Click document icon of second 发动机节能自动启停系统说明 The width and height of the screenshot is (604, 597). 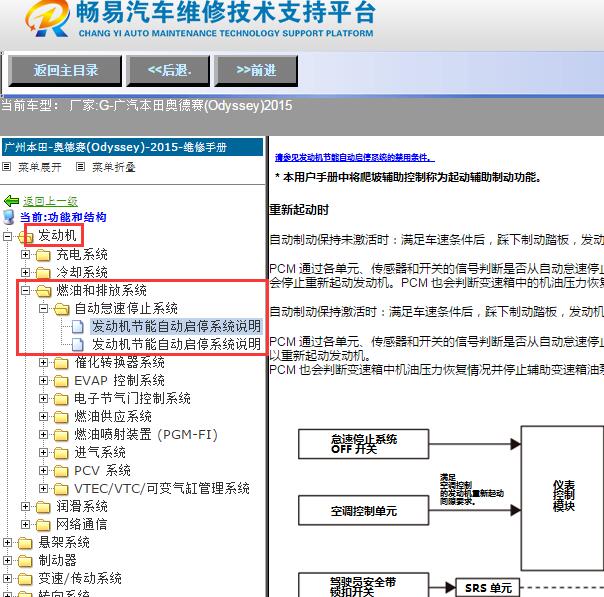click(x=78, y=345)
